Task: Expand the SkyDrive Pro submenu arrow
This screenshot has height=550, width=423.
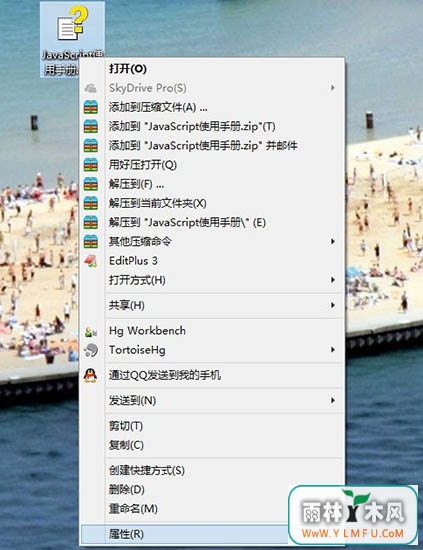Action: pos(333,88)
